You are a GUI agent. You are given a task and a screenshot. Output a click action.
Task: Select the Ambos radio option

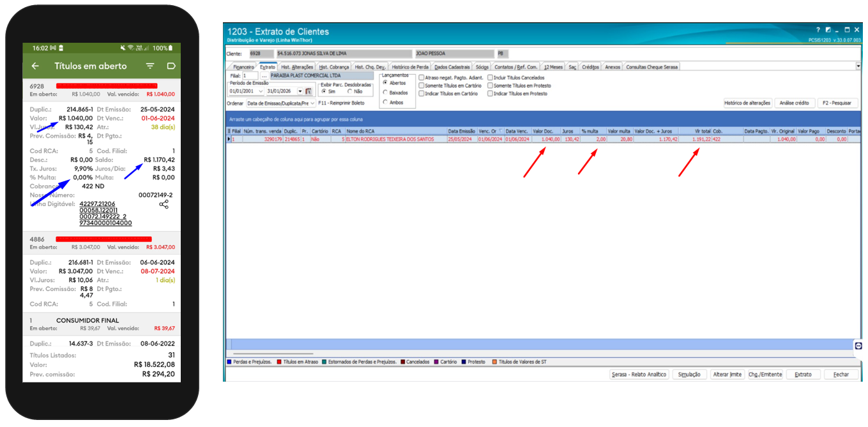coord(385,102)
